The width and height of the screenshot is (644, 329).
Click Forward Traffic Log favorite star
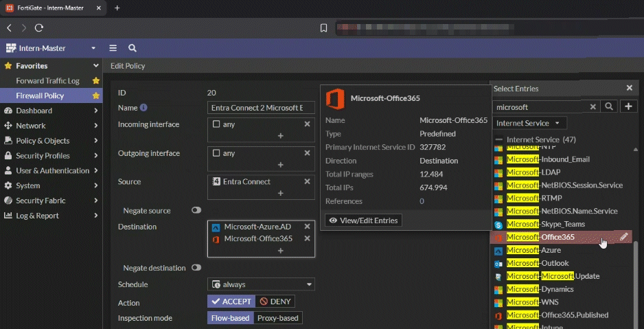click(95, 81)
